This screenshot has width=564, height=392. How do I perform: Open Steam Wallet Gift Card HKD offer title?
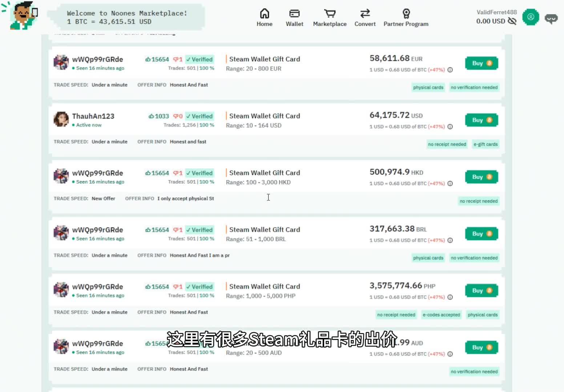pyautogui.click(x=265, y=173)
